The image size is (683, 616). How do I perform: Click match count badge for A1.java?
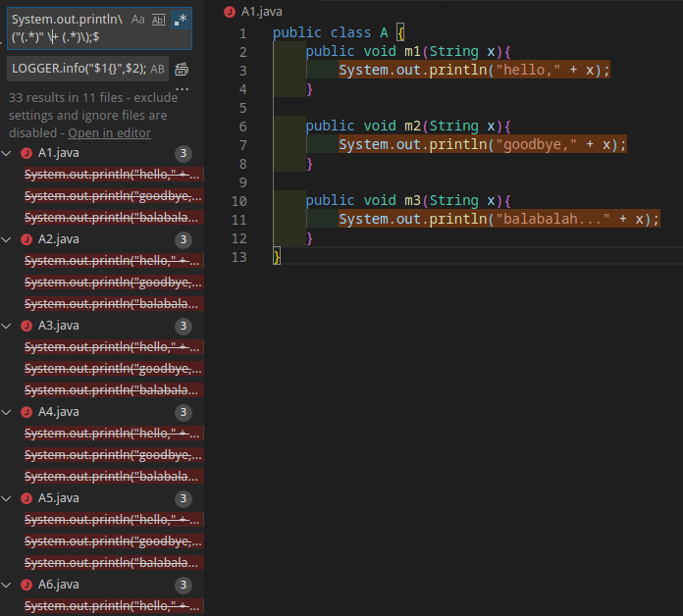click(184, 153)
